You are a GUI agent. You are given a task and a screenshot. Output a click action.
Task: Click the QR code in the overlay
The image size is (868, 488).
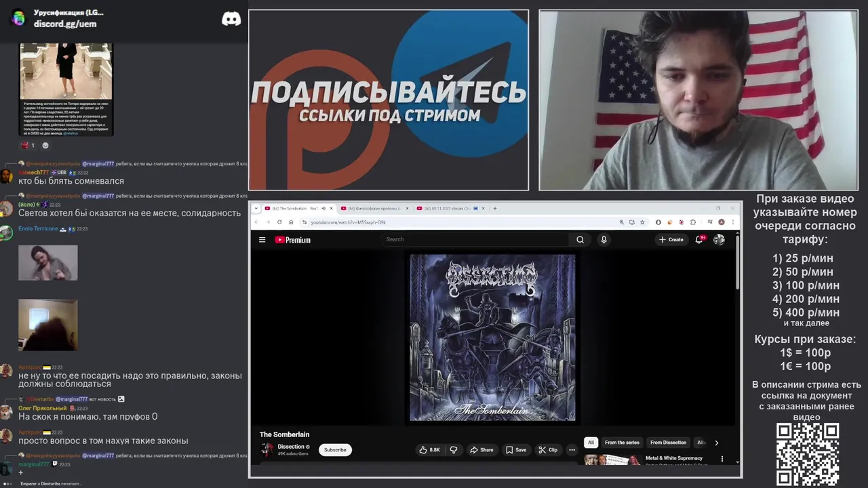(x=808, y=454)
